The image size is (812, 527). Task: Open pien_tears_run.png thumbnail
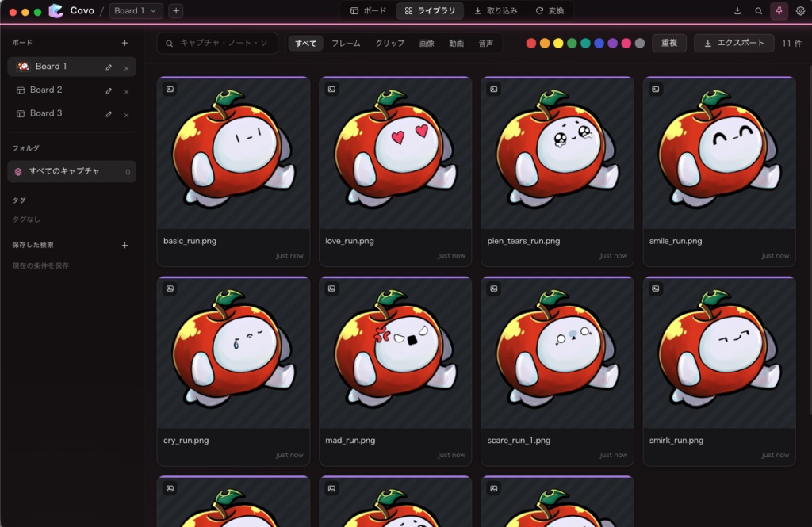click(x=557, y=154)
